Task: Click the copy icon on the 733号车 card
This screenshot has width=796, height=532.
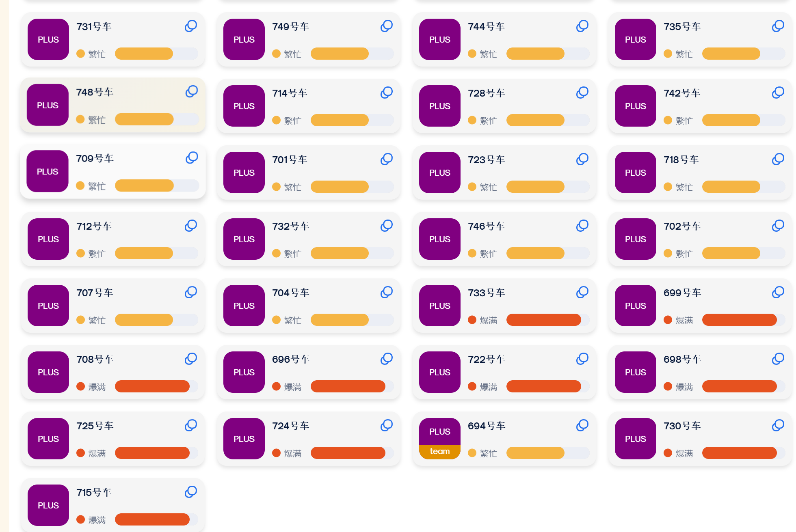Action: pos(582,293)
